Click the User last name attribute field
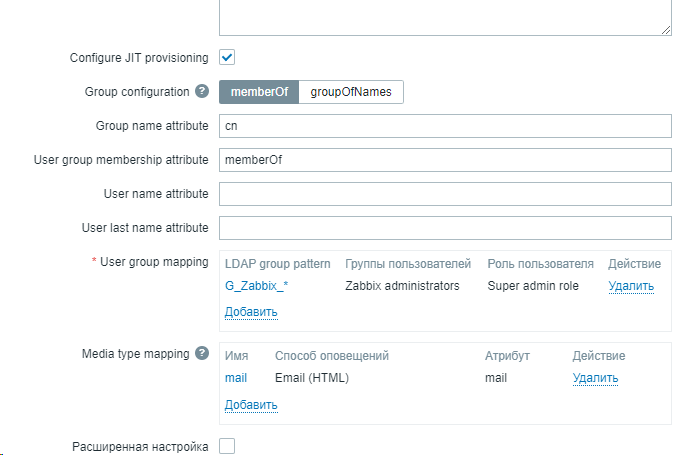The width and height of the screenshot is (679, 455). pyautogui.click(x=444, y=228)
